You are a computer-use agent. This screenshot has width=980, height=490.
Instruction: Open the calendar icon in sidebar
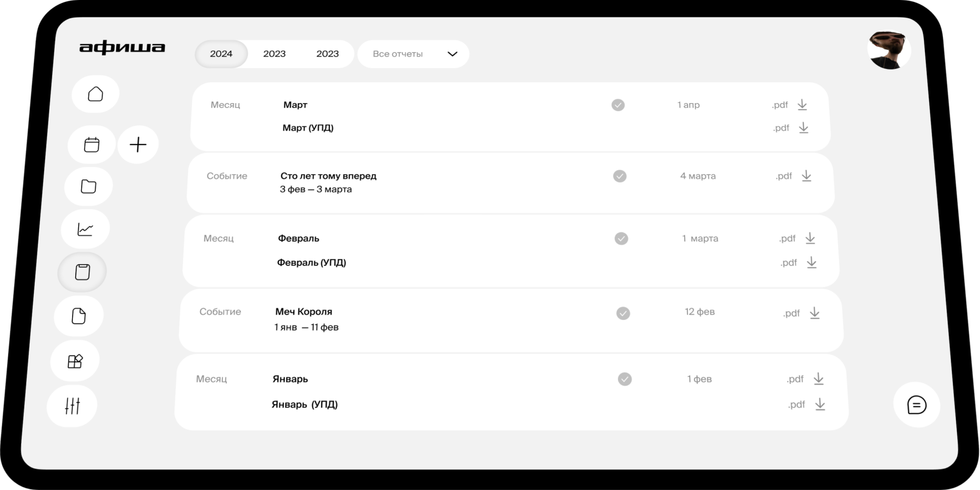click(92, 145)
